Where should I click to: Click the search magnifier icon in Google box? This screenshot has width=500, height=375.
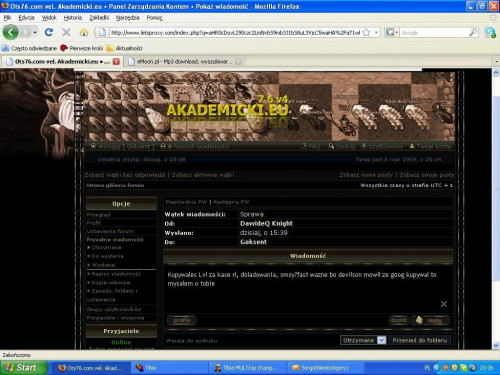(473, 32)
